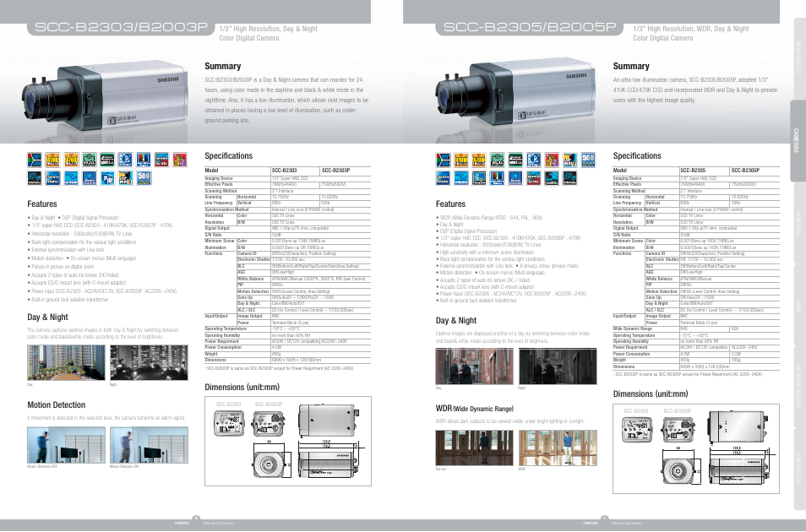Open the Night city image on SCC-B2303 page
The width and height of the screenshot is (806, 532).
(149, 363)
